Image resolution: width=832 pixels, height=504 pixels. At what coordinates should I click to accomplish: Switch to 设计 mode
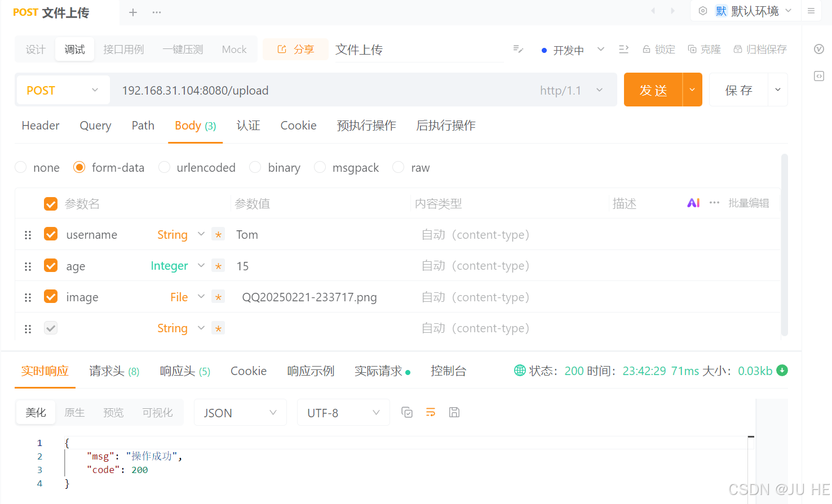coord(36,50)
